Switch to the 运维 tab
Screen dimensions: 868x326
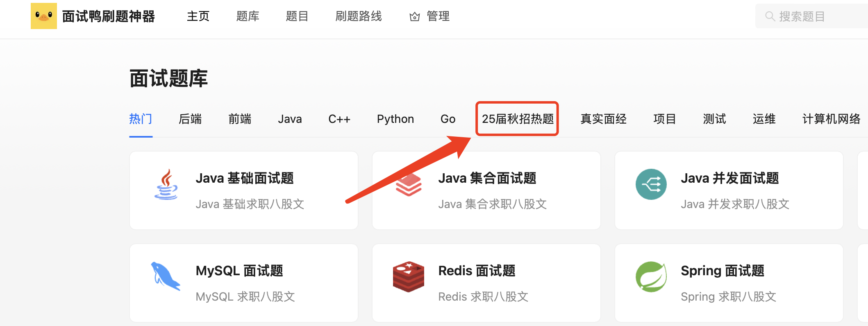(x=764, y=119)
